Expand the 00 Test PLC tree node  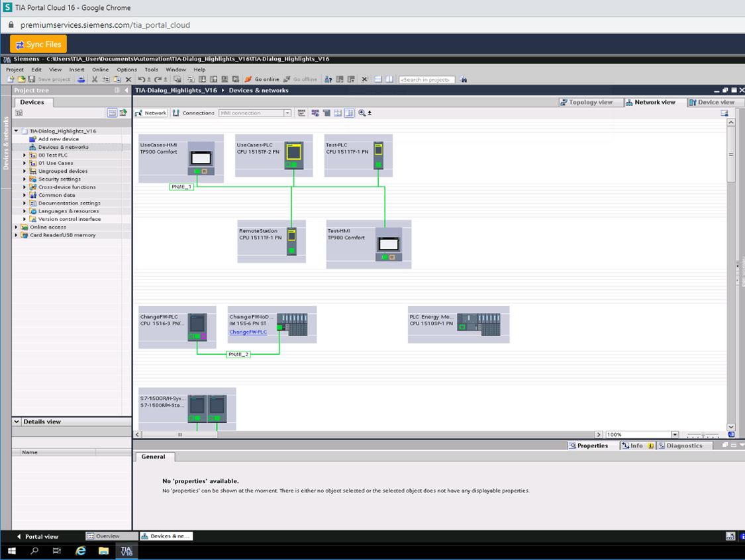click(x=25, y=156)
